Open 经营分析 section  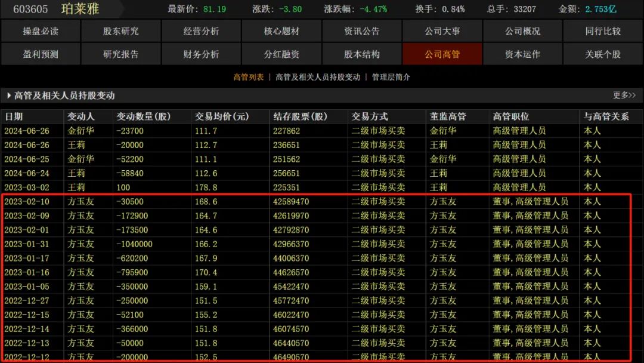201,31
